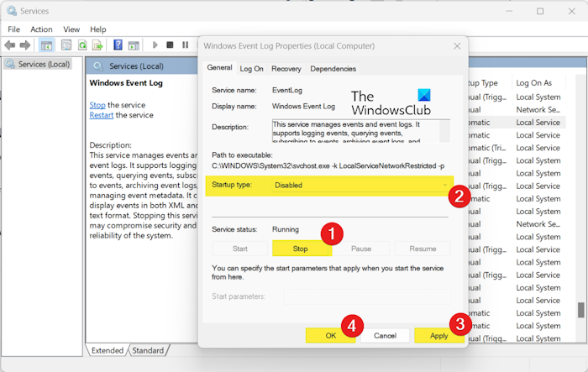Open the Help menu
Viewport: 588px width, 372px height.
click(98, 29)
